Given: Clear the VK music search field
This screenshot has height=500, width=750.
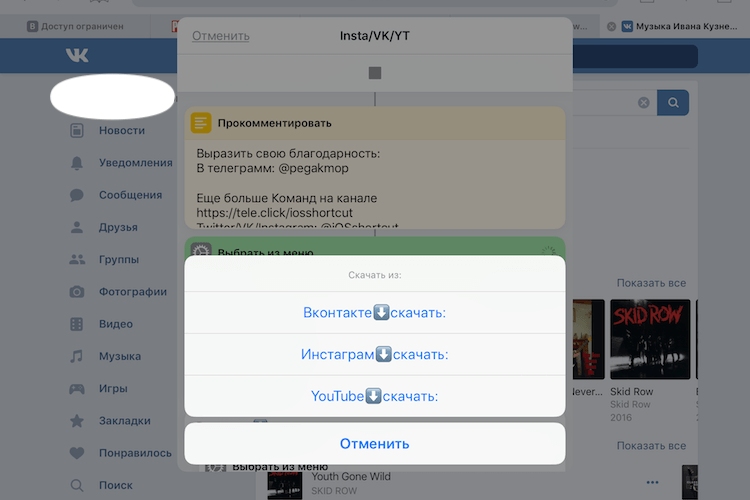Looking at the screenshot, I should pos(644,102).
